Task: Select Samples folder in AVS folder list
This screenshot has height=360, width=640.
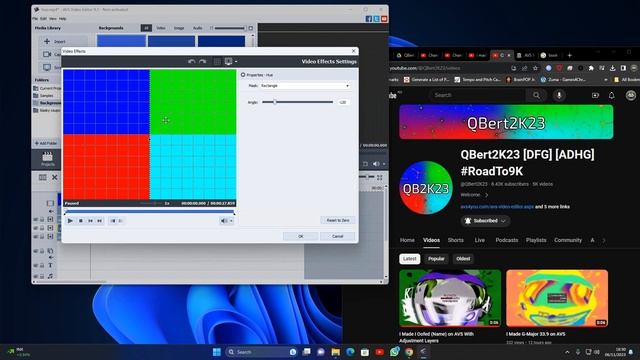Action: click(x=46, y=96)
